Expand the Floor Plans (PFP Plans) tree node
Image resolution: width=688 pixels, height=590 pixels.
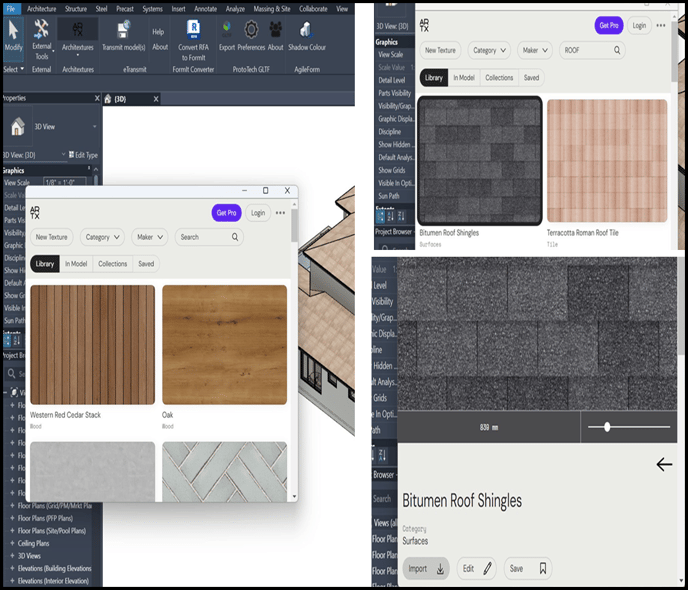pyautogui.click(x=12, y=518)
